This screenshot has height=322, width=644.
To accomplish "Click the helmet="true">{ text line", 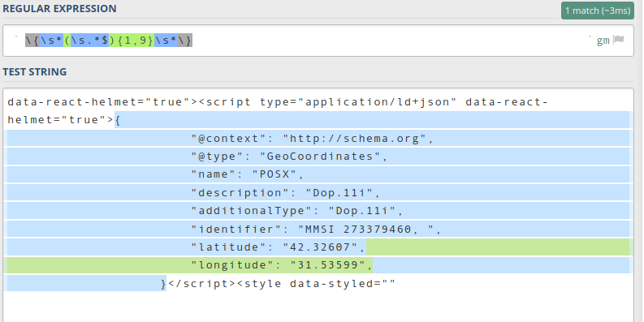I will coord(64,120).
